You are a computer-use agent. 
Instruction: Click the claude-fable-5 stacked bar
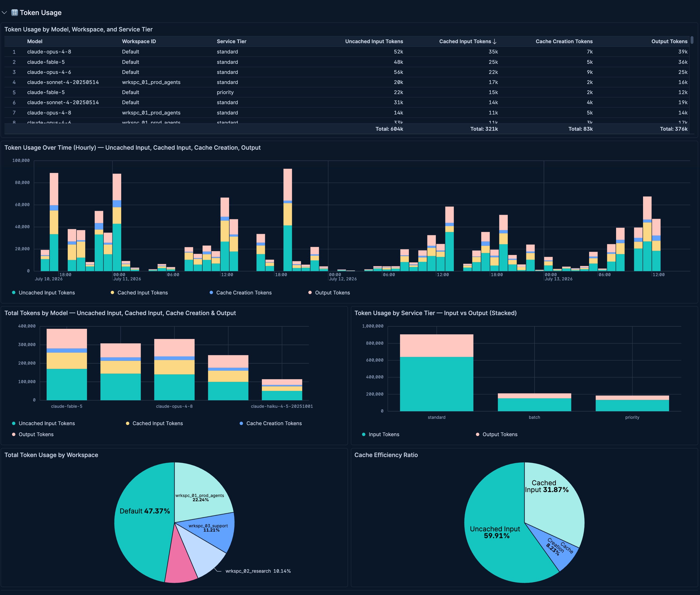[x=67, y=365]
